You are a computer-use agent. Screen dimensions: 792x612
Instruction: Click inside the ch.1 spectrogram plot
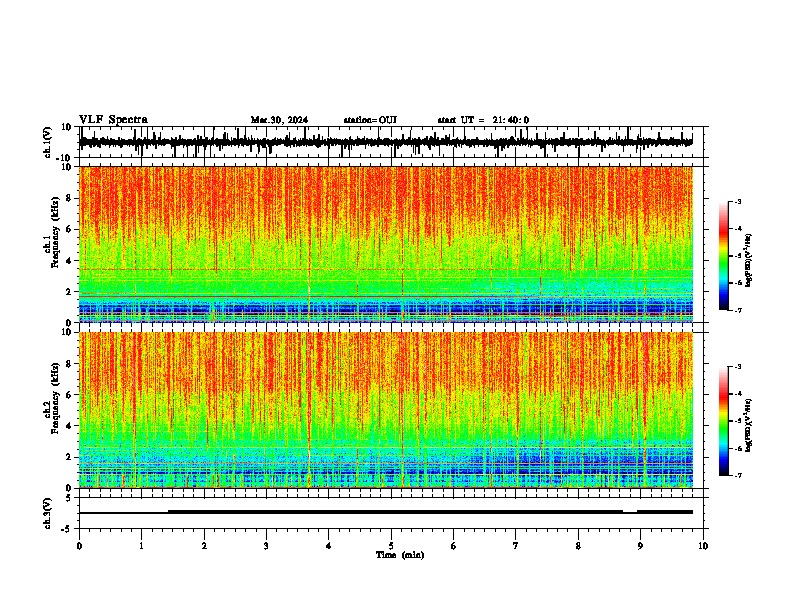[x=386, y=244]
